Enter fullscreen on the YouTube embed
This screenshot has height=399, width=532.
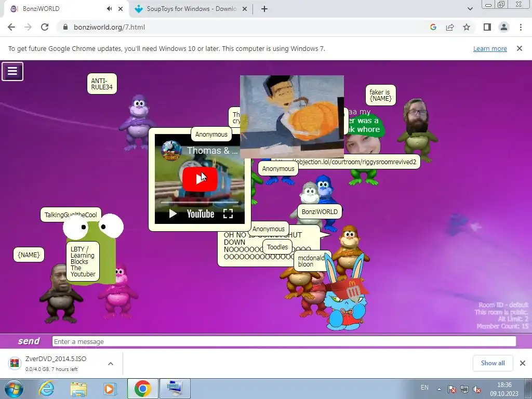pyautogui.click(x=228, y=214)
